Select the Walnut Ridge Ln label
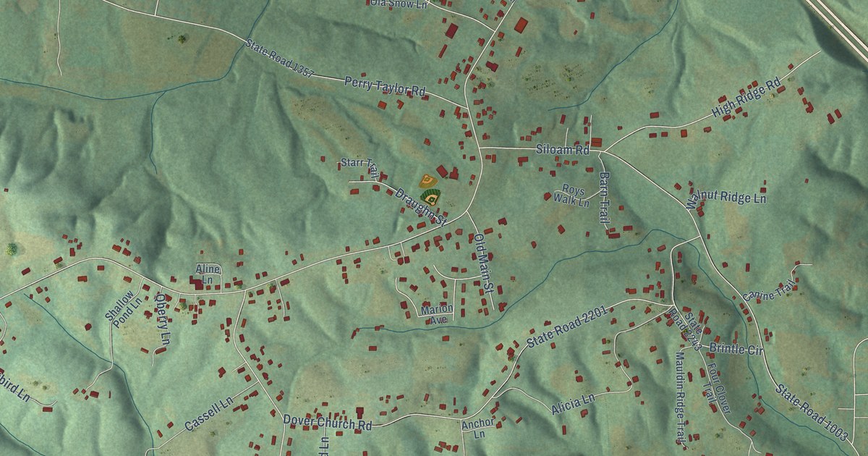This screenshot has height=456, width=868. 725,198
